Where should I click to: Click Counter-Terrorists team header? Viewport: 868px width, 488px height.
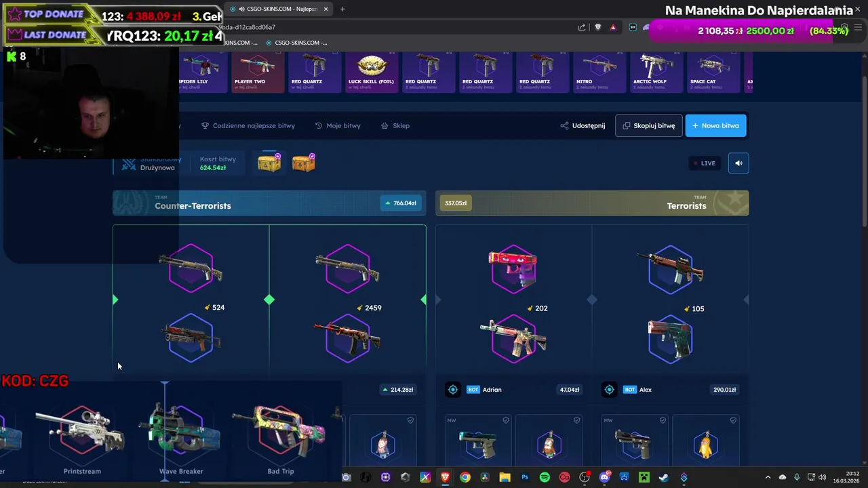[x=269, y=203]
